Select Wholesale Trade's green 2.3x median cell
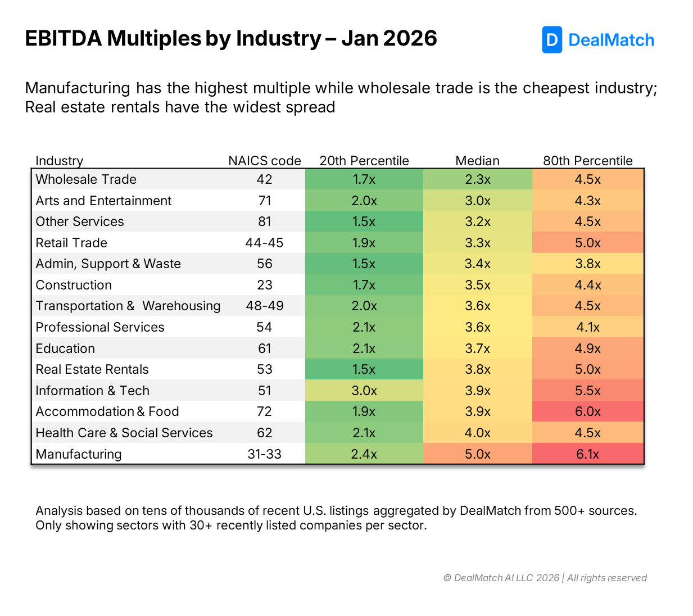Screen dimensions: 693x616 477,179
